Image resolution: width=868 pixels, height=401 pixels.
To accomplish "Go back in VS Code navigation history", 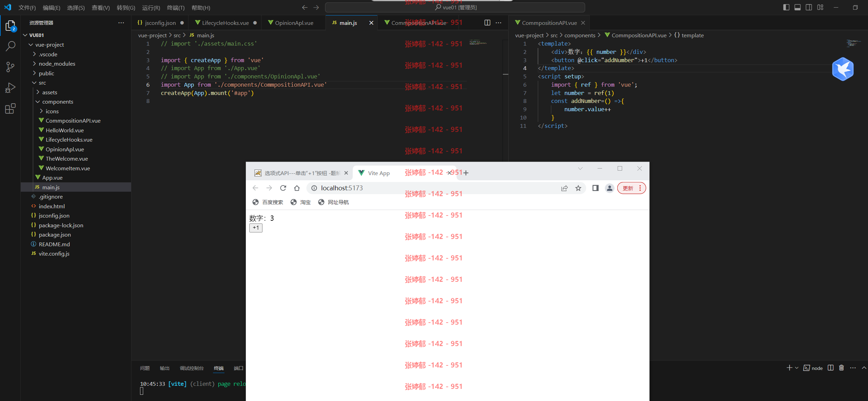I will pyautogui.click(x=305, y=7).
